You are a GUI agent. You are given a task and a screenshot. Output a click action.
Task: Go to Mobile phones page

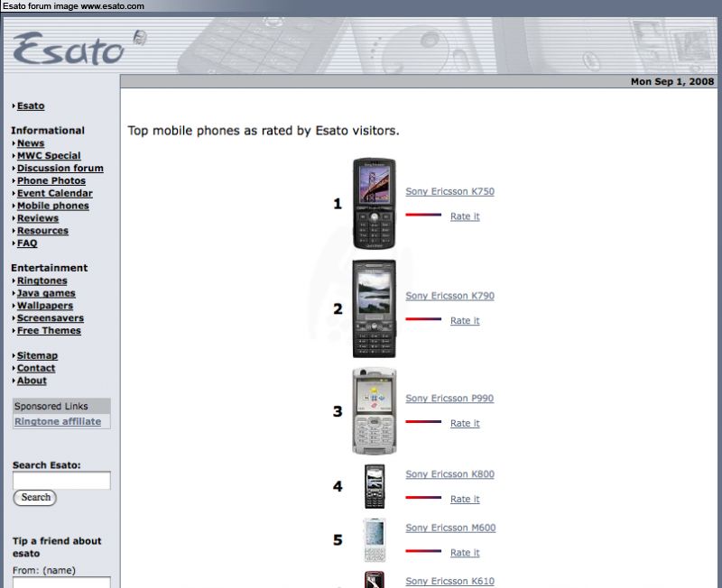pyautogui.click(x=53, y=206)
